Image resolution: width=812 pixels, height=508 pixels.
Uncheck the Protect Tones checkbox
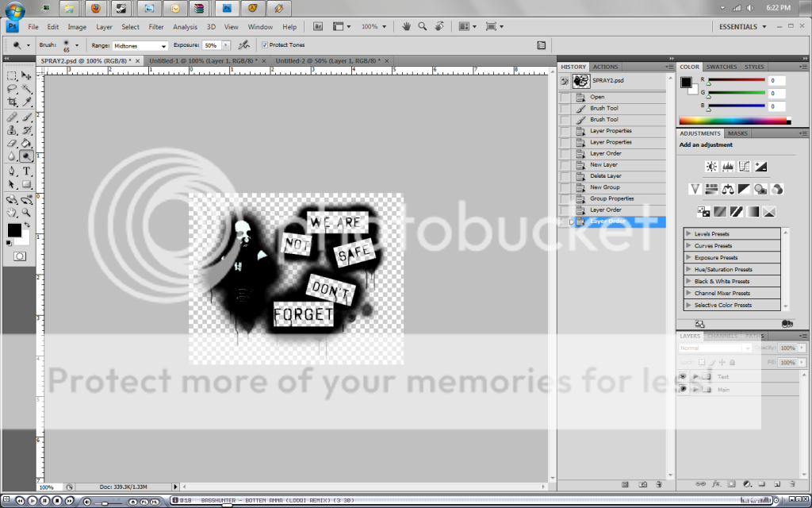coord(264,45)
